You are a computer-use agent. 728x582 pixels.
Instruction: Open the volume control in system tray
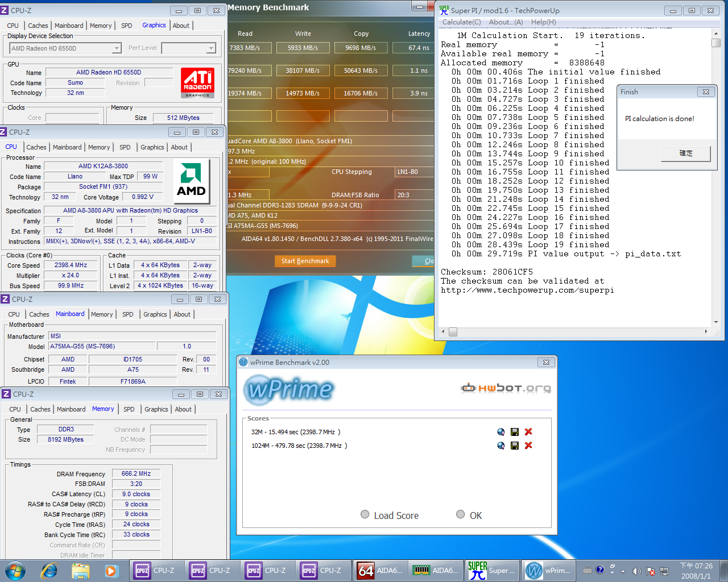coord(636,571)
